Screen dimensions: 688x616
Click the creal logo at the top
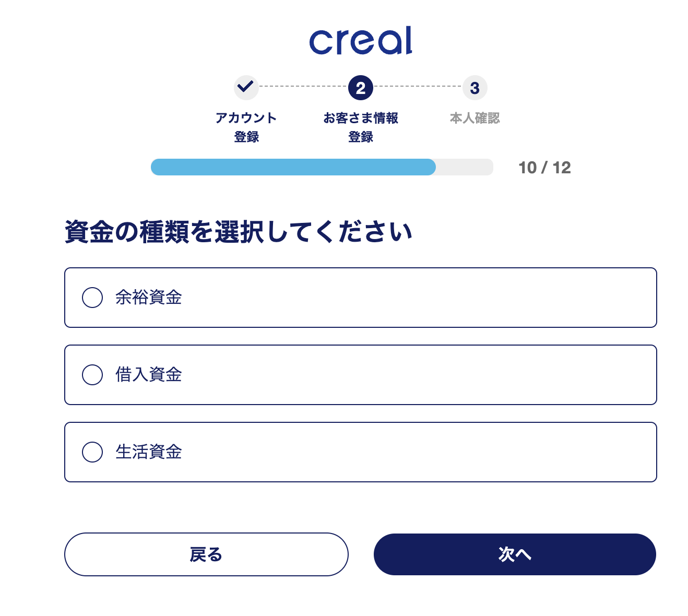[x=360, y=42]
